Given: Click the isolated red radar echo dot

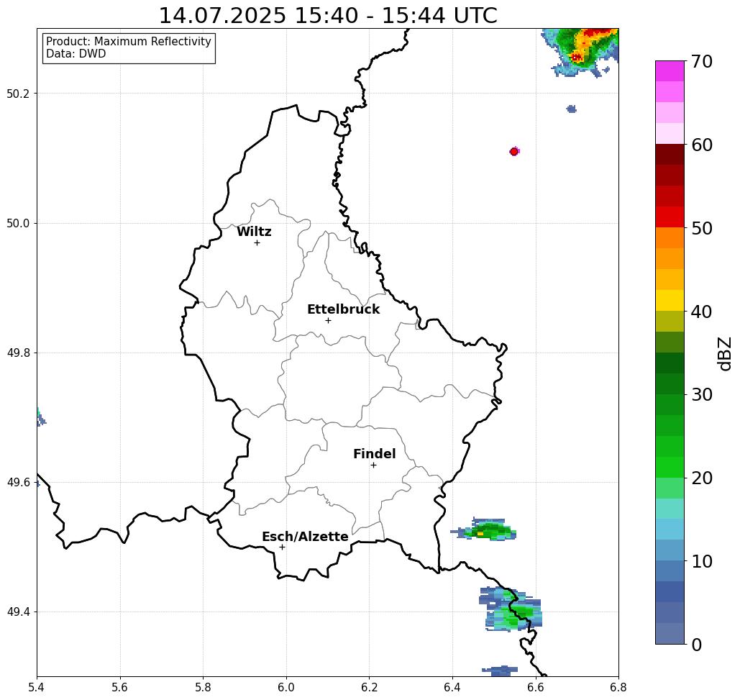Looking at the screenshot, I should (514, 152).
